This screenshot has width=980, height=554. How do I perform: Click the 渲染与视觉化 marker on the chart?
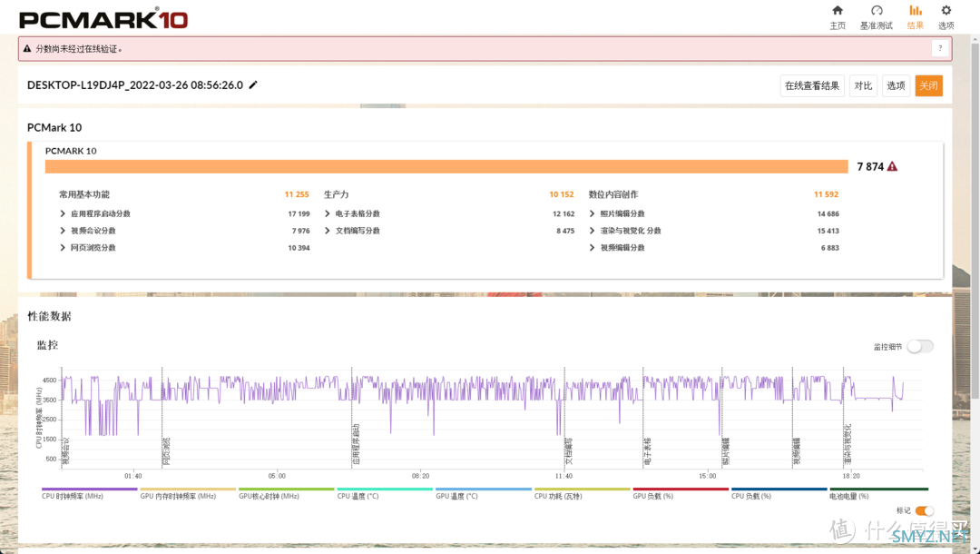[x=848, y=444]
